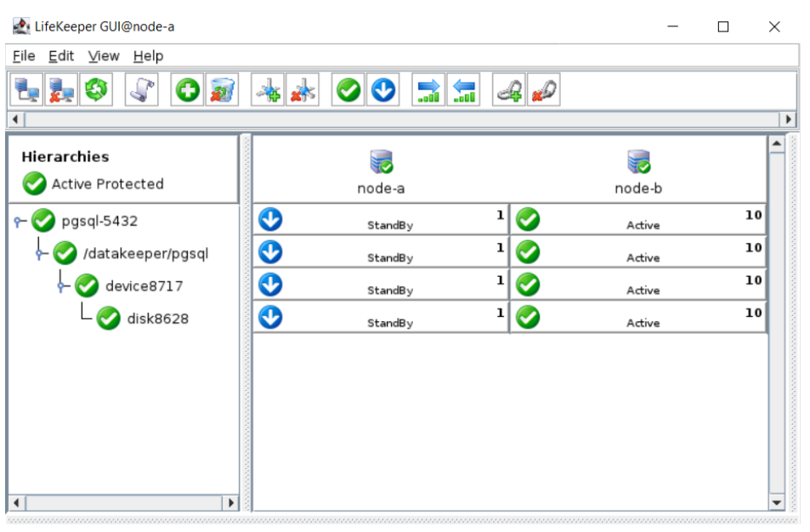
Task: Click the toolbar scrollbar left arrow
Action: 15,119
